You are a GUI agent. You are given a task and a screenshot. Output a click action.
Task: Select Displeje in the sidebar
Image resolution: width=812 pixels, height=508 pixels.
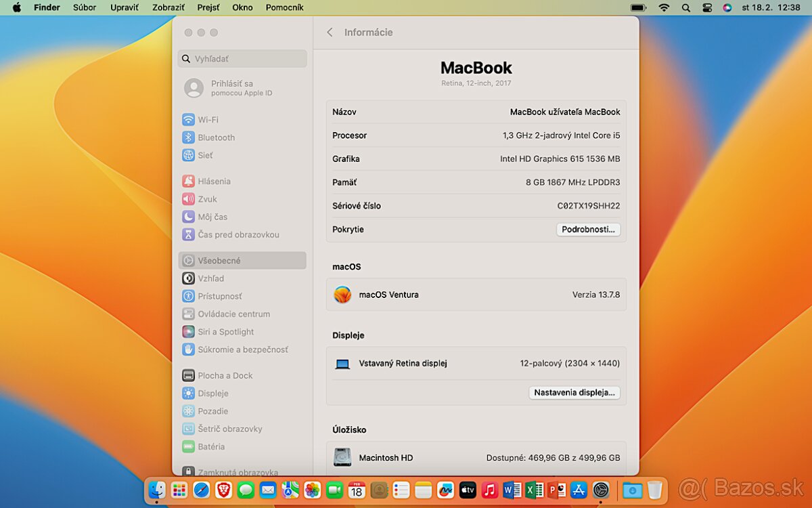click(x=212, y=393)
